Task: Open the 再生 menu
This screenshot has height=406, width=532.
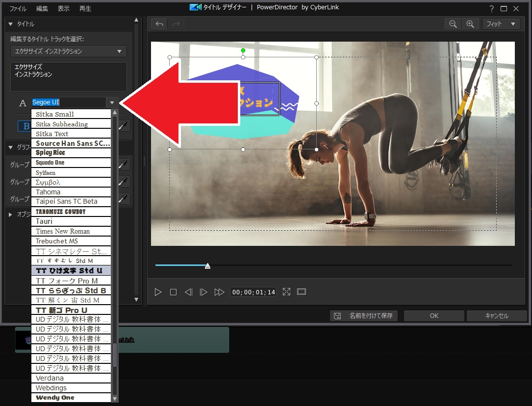Action: (85, 8)
